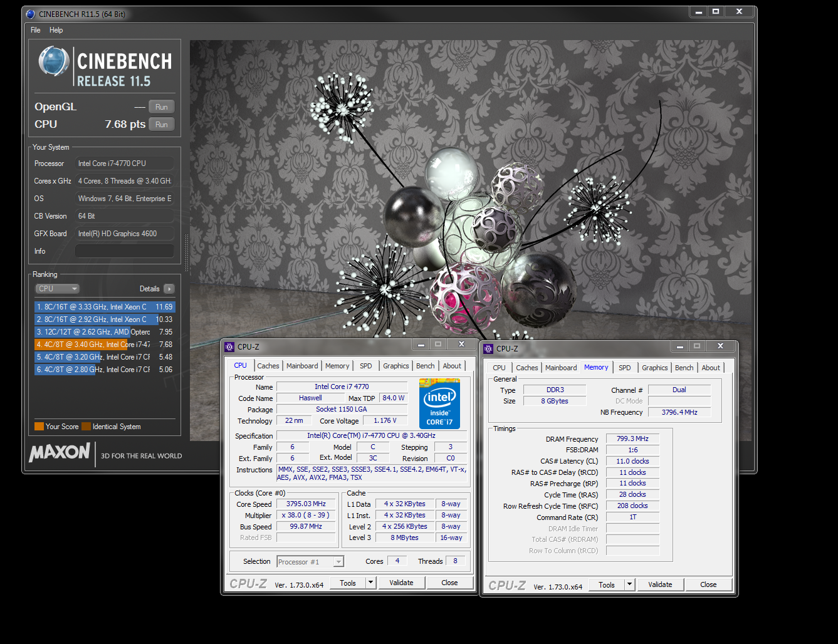Run the CPU benchmark
The height and width of the screenshot is (644, 838).
click(162, 125)
